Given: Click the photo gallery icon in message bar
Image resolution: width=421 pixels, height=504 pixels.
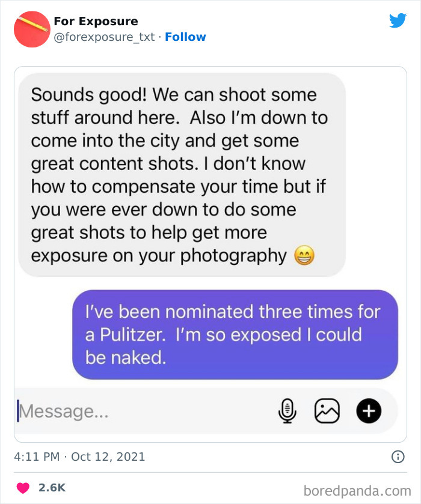Looking at the screenshot, I should point(328,411).
